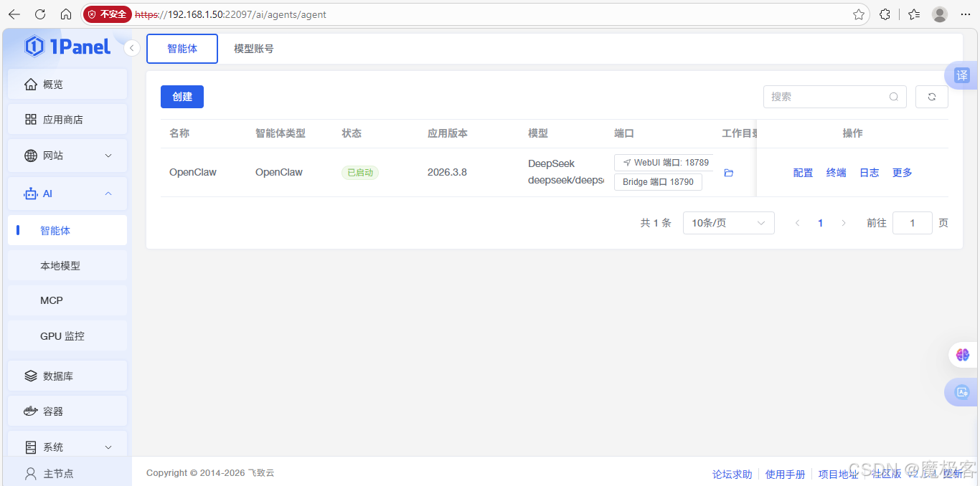Focus the 前往 page number input

913,223
